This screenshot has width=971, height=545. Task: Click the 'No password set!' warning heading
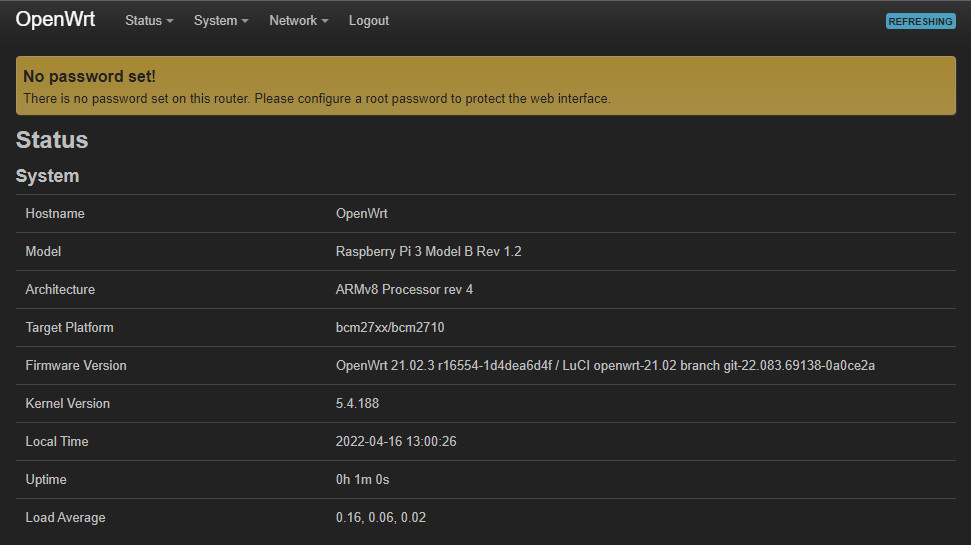click(x=89, y=77)
